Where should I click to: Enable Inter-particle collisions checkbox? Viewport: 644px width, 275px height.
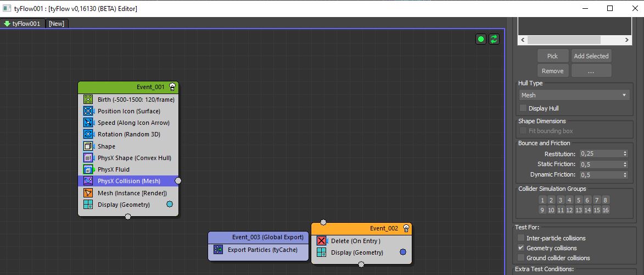pyautogui.click(x=521, y=238)
